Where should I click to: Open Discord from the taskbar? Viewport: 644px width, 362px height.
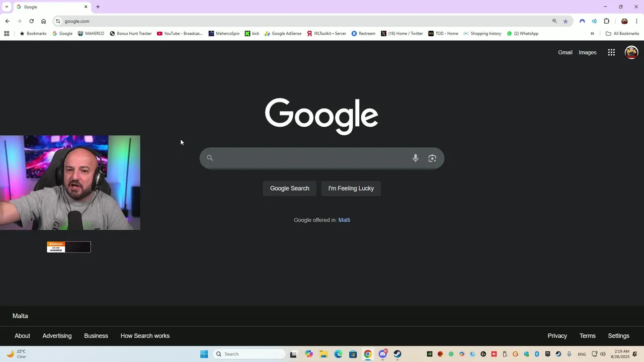383,354
